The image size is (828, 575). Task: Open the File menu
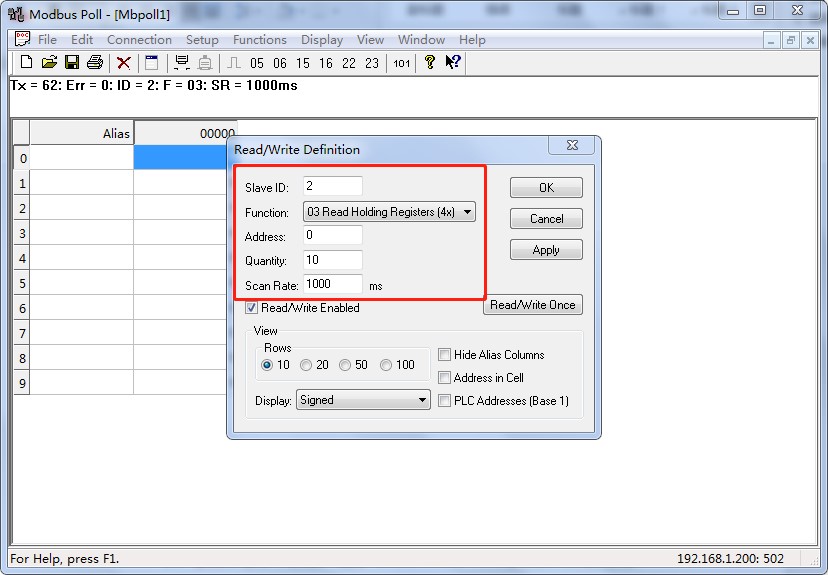(x=47, y=40)
